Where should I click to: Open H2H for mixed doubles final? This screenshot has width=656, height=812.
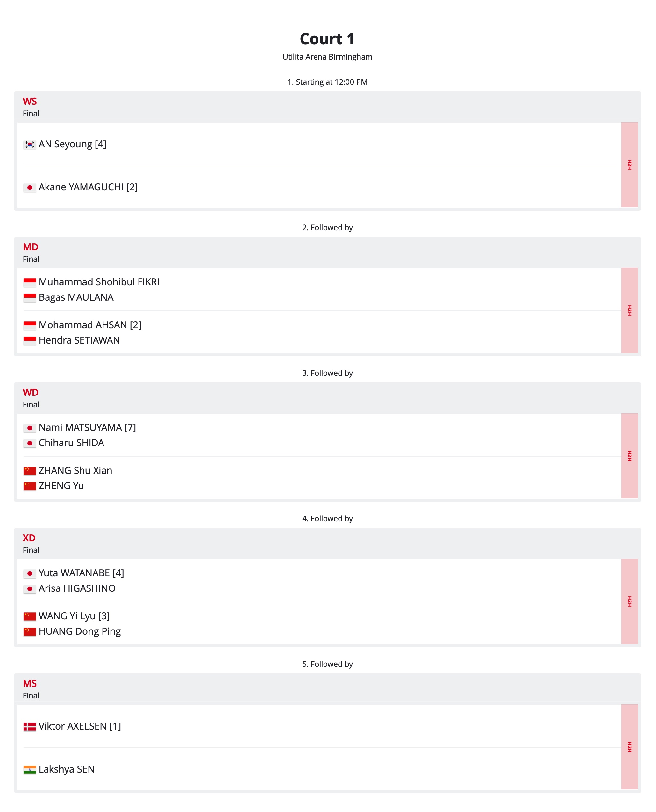[x=629, y=601]
